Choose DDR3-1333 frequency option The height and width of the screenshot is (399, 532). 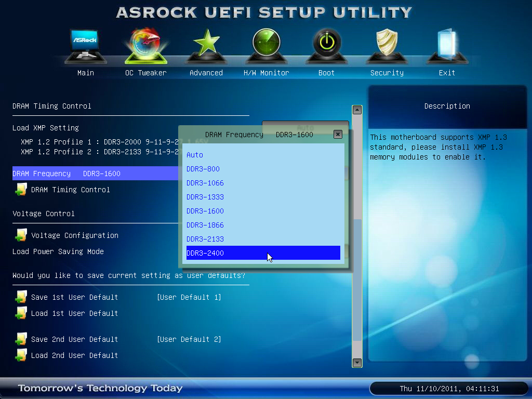coord(263,197)
